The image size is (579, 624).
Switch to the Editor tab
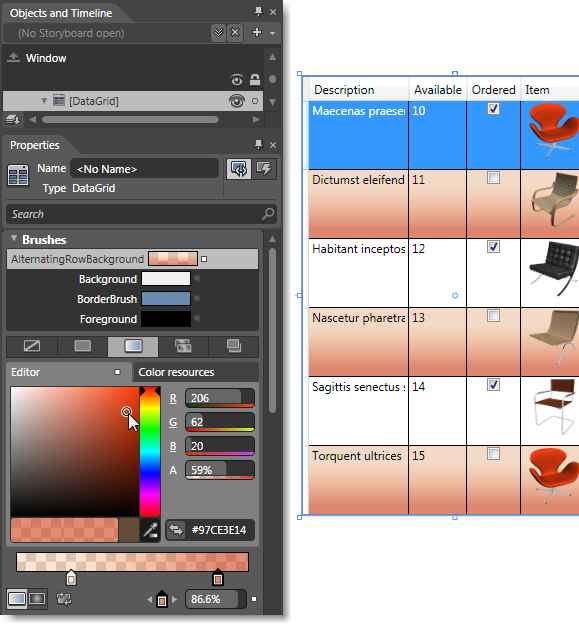69,372
